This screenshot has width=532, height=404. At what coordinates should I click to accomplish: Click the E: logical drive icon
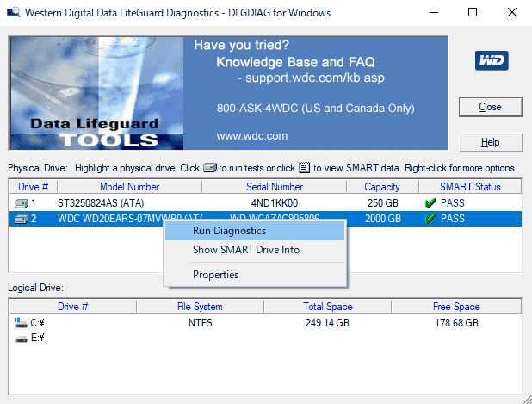tap(22, 339)
